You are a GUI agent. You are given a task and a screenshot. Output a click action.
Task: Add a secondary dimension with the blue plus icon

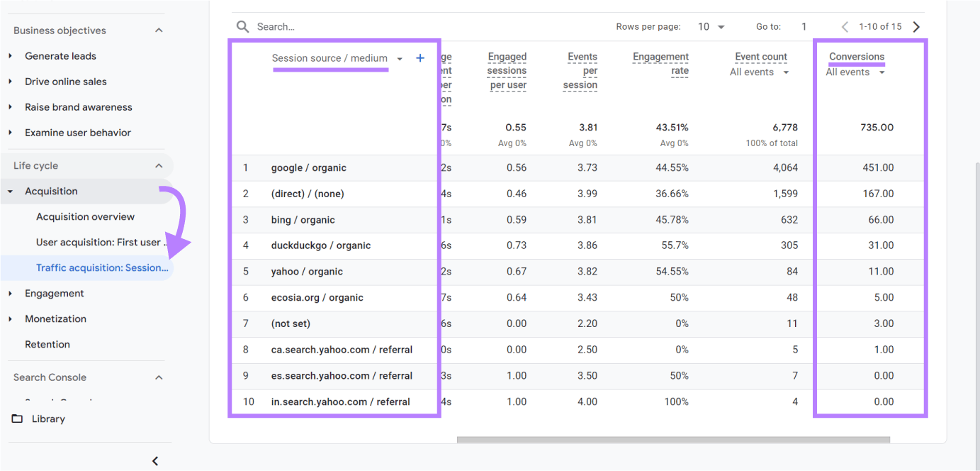coord(419,58)
